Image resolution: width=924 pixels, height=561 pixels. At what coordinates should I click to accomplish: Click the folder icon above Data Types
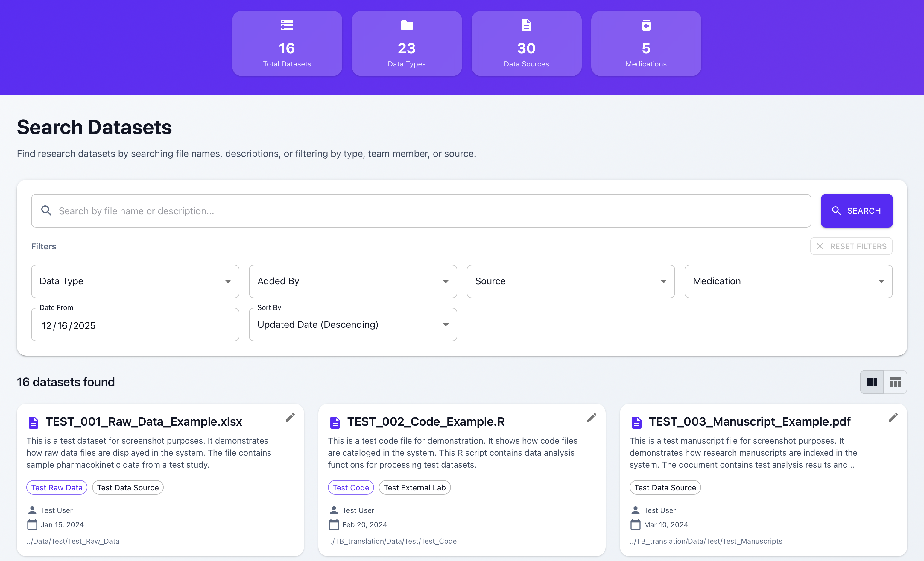[x=407, y=25]
